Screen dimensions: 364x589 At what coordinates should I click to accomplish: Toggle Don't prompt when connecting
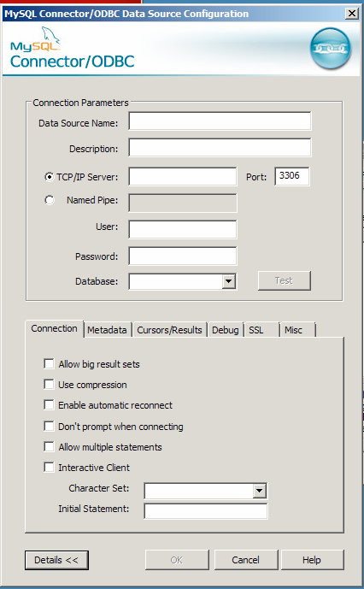[x=49, y=426]
